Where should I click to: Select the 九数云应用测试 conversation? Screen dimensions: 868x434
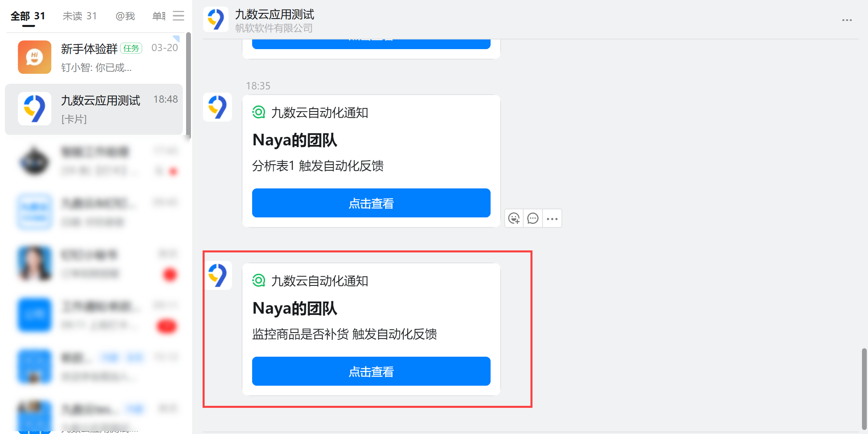(x=94, y=109)
